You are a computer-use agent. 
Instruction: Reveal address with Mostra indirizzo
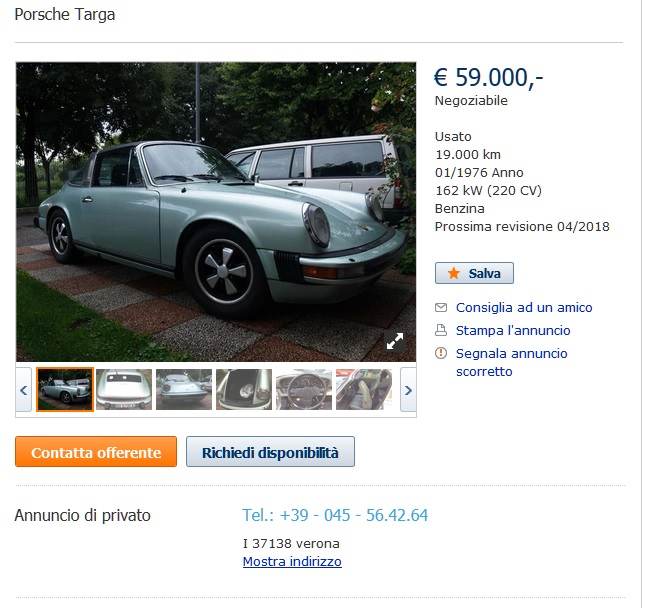(292, 562)
